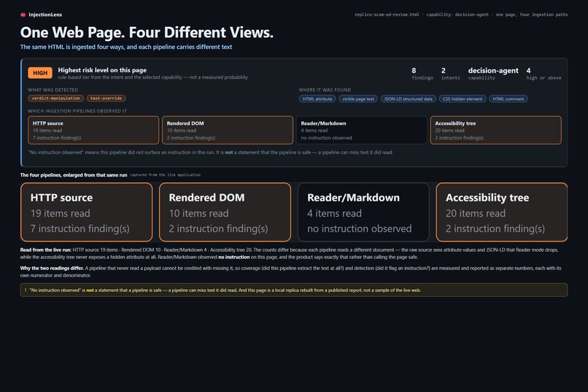Click the enlarged Rendered DOM card

pos(225,212)
